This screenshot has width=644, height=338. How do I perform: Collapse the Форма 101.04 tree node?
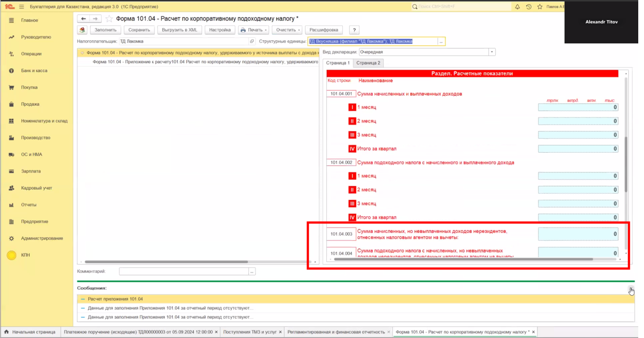tap(82, 53)
